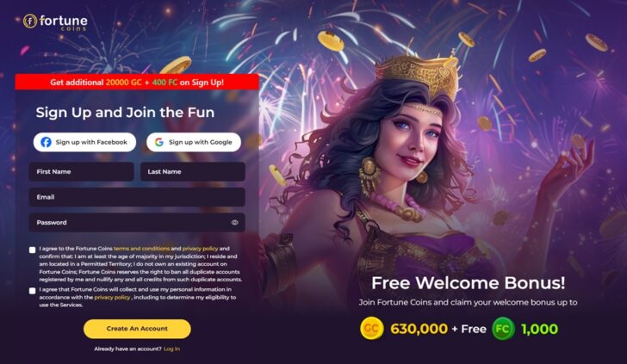The height and width of the screenshot is (364, 627).
Task: Check the personal information consent box
Action: point(33,291)
